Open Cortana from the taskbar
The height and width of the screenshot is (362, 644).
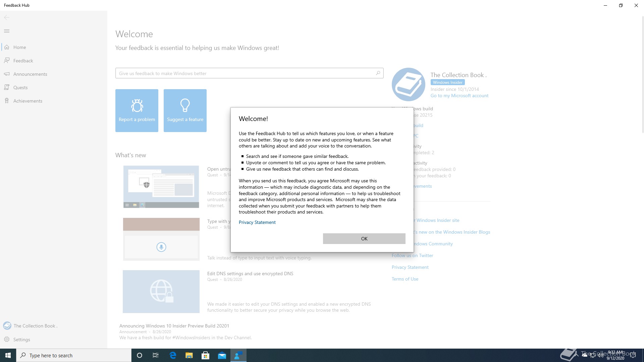(x=140, y=355)
